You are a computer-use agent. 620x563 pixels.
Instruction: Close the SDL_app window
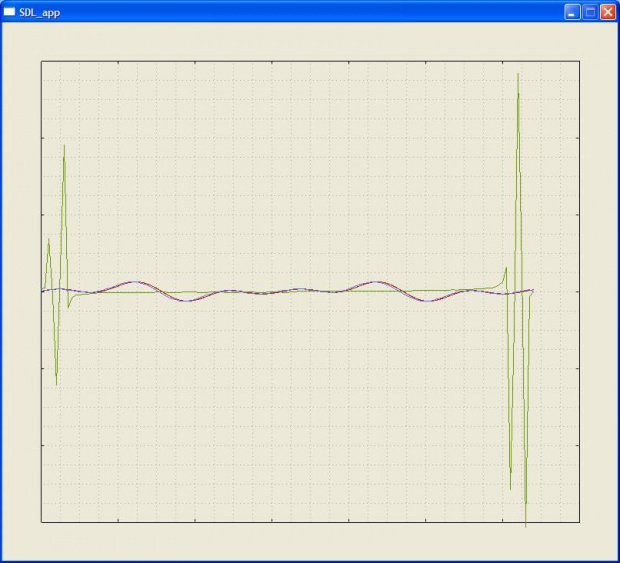608,12
